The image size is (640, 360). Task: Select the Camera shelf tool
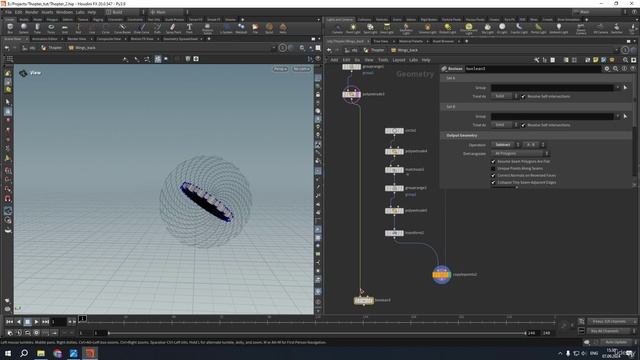click(x=337, y=28)
